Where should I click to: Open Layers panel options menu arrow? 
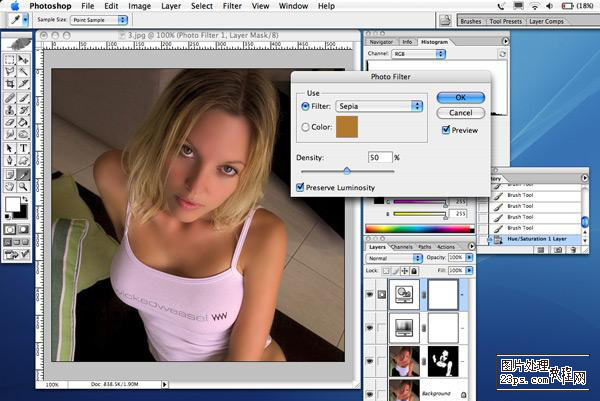click(x=471, y=246)
